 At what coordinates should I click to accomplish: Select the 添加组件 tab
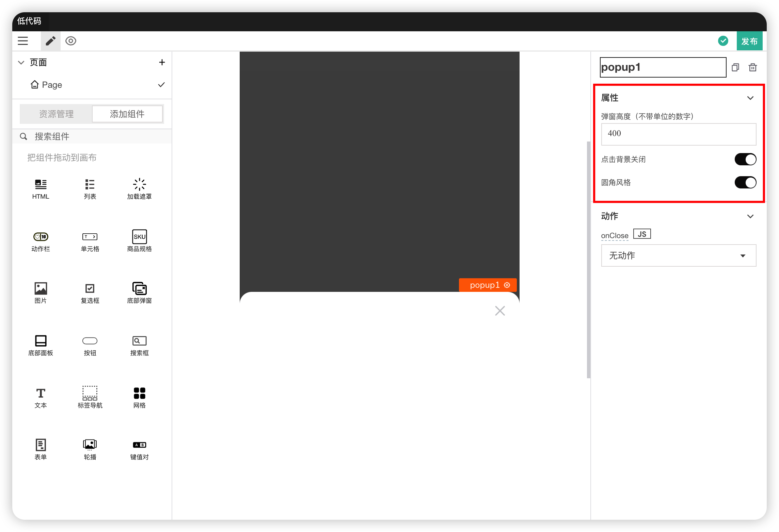point(127,114)
